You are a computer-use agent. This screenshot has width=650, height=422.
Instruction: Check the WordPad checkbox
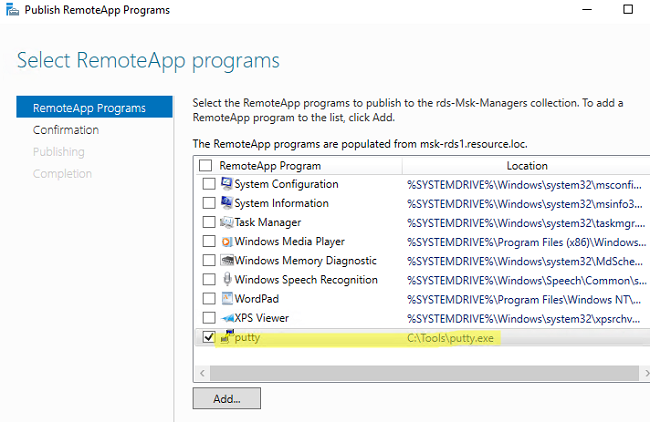click(209, 298)
